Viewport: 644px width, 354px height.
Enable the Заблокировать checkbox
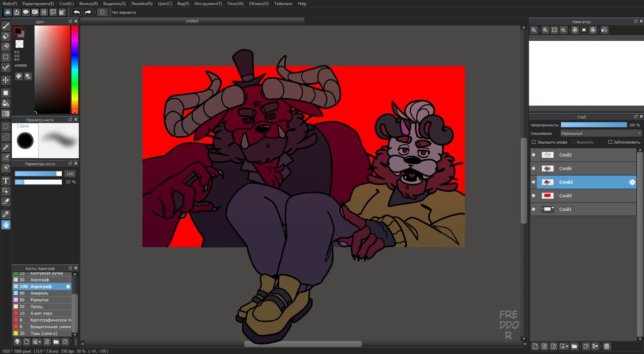click(x=610, y=142)
